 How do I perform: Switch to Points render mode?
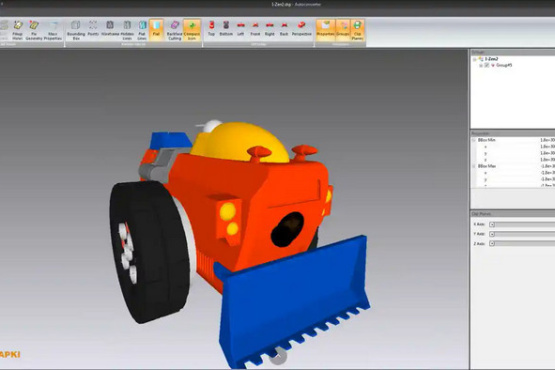point(93,29)
